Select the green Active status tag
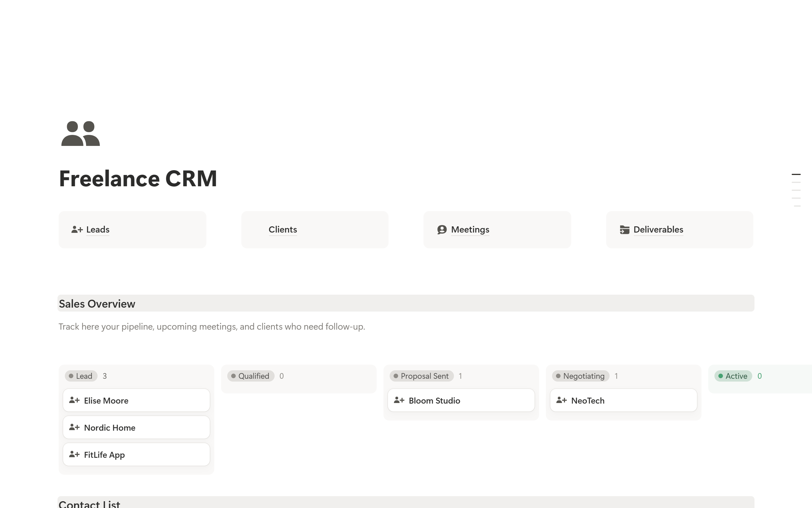The image size is (812, 508). pyautogui.click(x=733, y=376)
